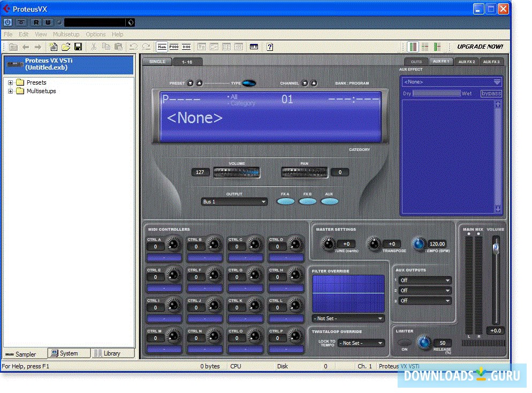Expand the Multisetups folder tree node
Viewport: 532px width, 393px height.
(x=10, y=91)
